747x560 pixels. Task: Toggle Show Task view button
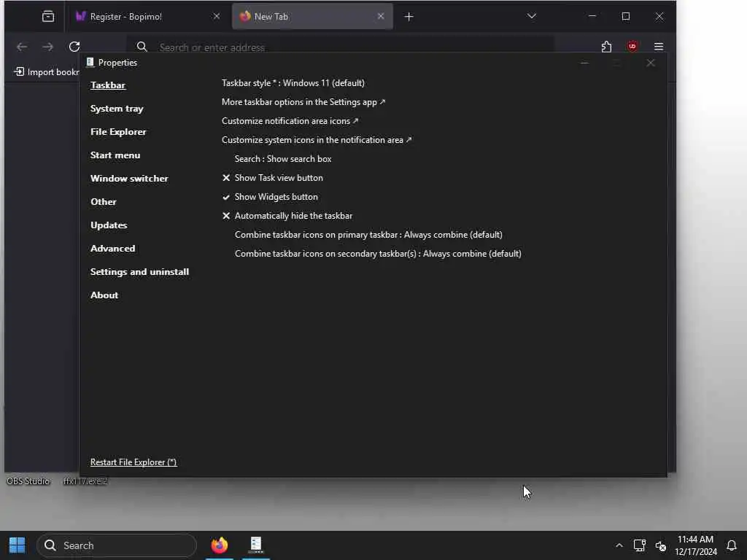click(x=273, y=178)
